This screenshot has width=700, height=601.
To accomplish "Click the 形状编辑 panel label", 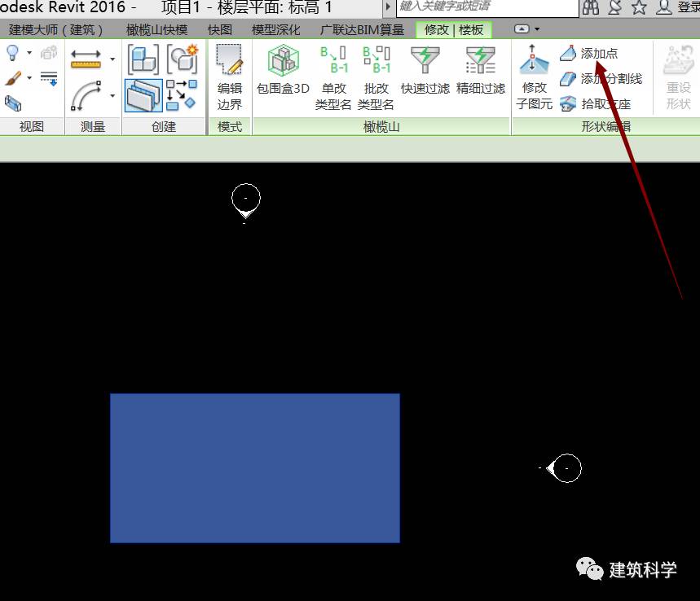I will pyautogui.click(x=605, y=127).
